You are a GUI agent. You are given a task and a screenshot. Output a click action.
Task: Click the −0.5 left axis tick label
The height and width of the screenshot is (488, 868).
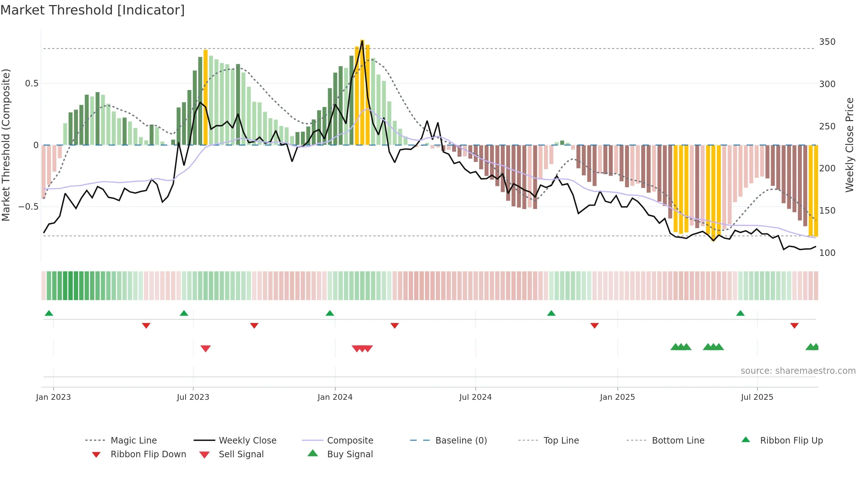tap(29, 207)
